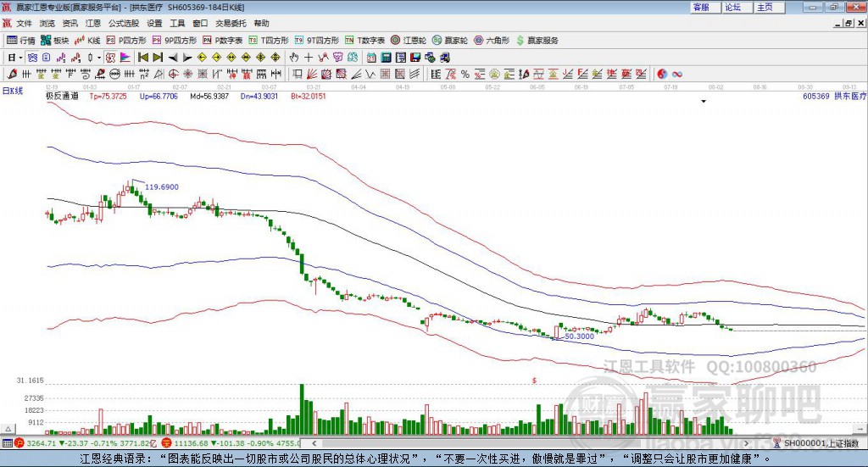Step chart left with black left arrow

pyautogui.click(x=173, y=58)
